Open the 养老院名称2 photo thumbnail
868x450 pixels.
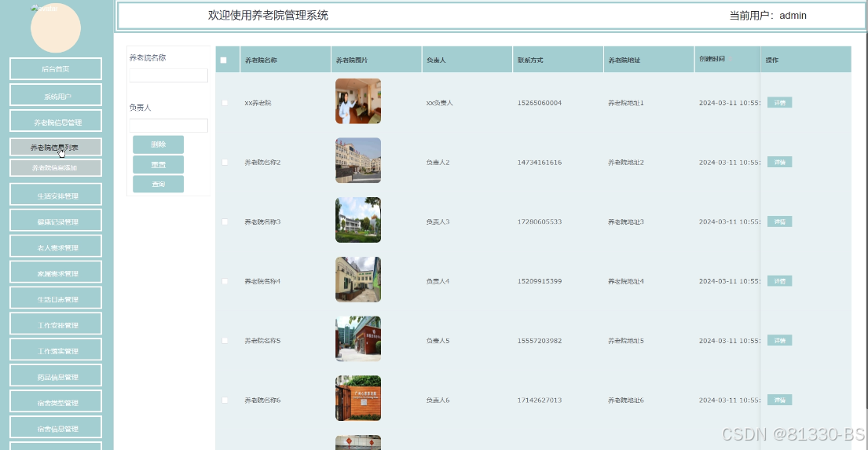(358, 160)
